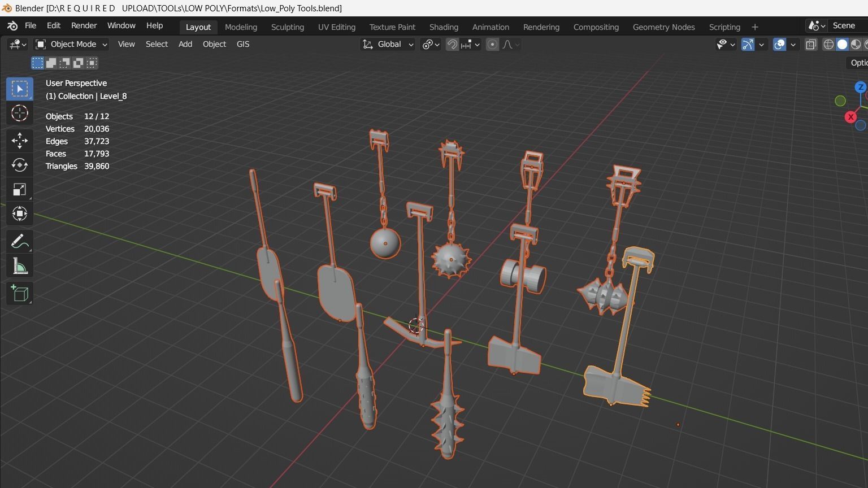Switch to the Animation workspace tab
Image resolution: width=868 pixels, height=488 pixels.
pos(491,27)
